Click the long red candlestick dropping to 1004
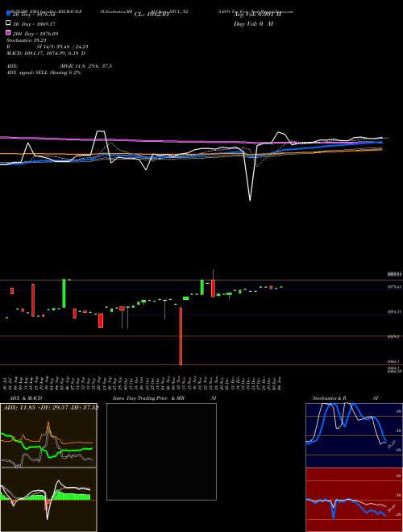Image resolution: width=403 pixels, height=532 pixels. [181, 336]
